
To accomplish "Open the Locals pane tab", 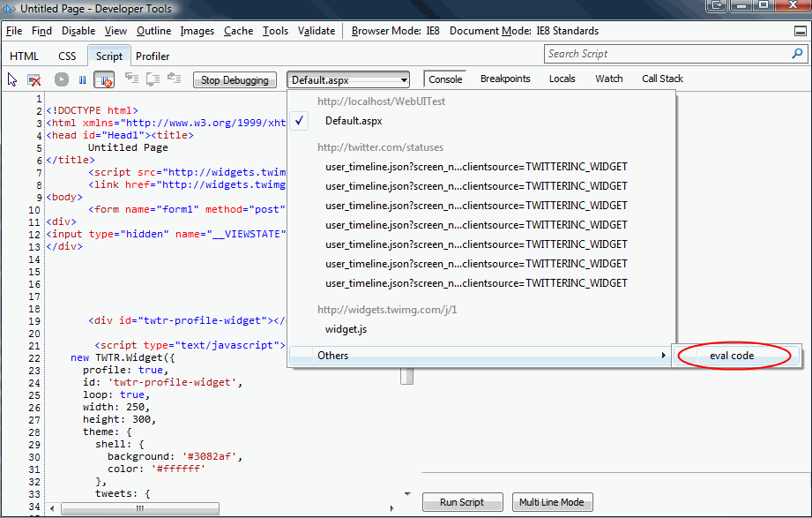I will [562, 79].
